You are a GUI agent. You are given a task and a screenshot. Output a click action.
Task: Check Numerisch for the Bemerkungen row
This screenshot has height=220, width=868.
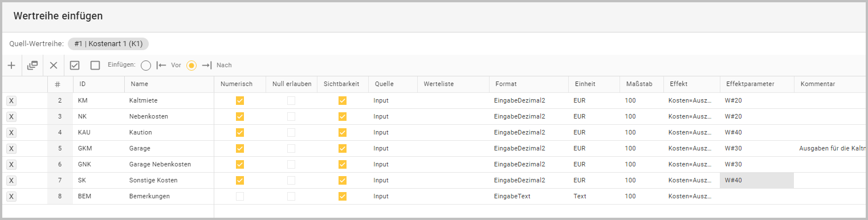pyautogui.click(x=240, y=197)
